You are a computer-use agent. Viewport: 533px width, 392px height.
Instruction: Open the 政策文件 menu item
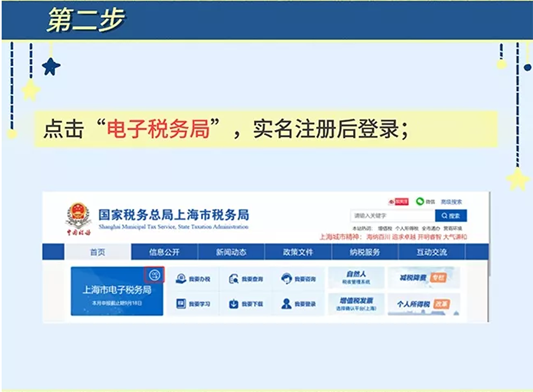click(298, 252)
